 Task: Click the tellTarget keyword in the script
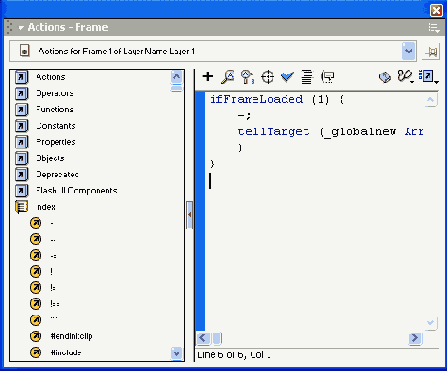(x=273, y=131)
